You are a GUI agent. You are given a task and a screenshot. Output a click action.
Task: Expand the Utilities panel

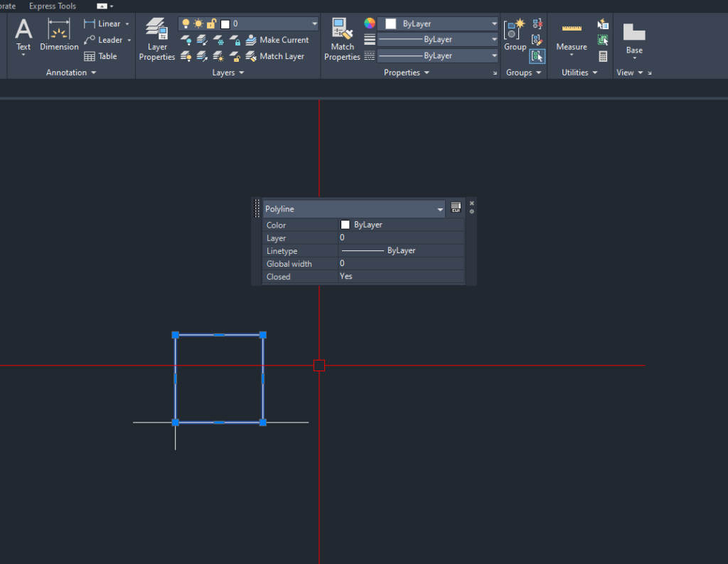click(x=579, y=73)
